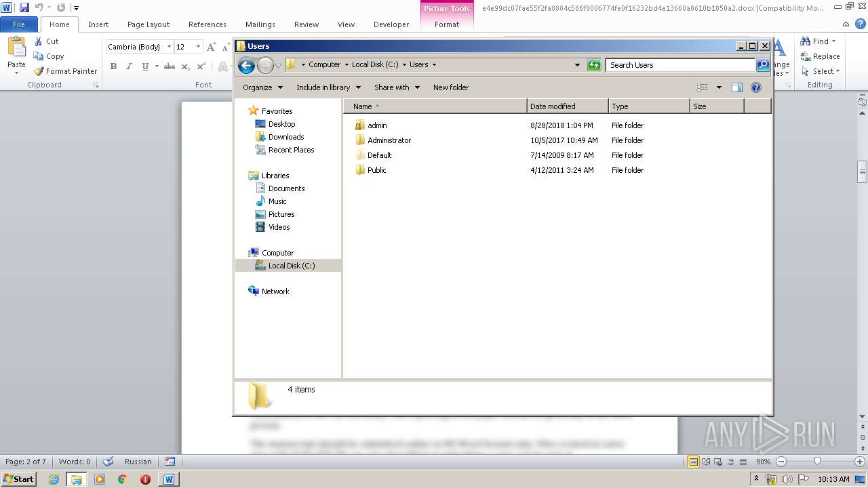Click the Opera icon in the taskbar
The image size is (868, 488).
pos(145,479)
